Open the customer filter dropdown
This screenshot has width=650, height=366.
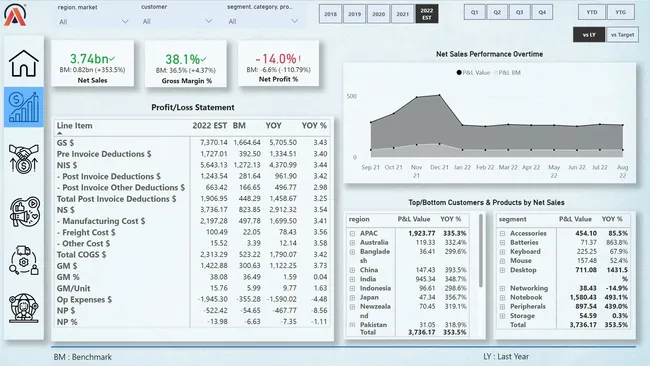(177, 21)
